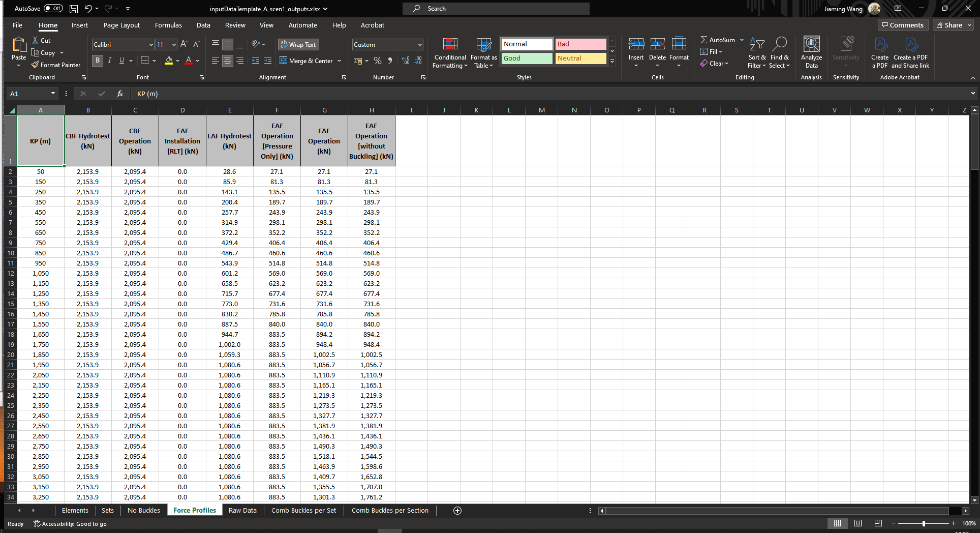Click the Increase Indent icon
The image size is (980, 533).
click(x=268, y=61)
